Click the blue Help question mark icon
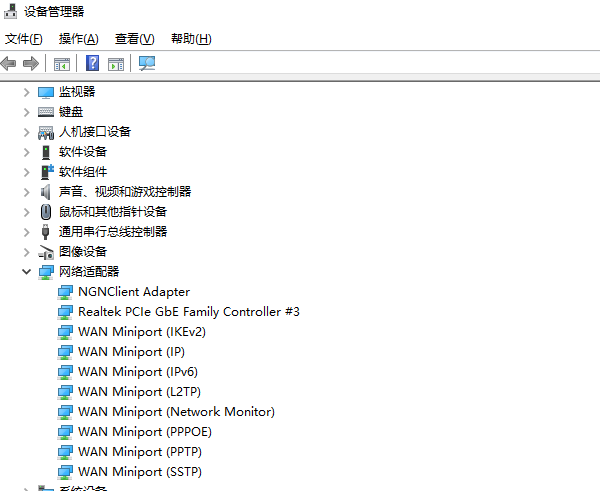 click(92, 64)
